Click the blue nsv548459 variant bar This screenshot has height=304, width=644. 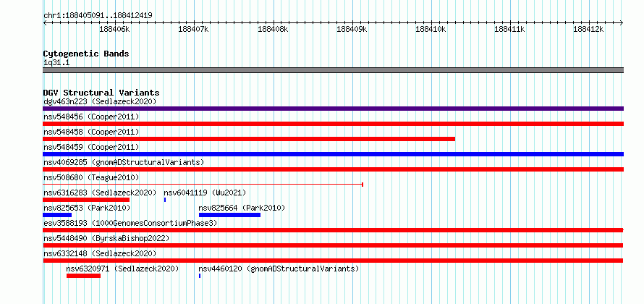333,154
